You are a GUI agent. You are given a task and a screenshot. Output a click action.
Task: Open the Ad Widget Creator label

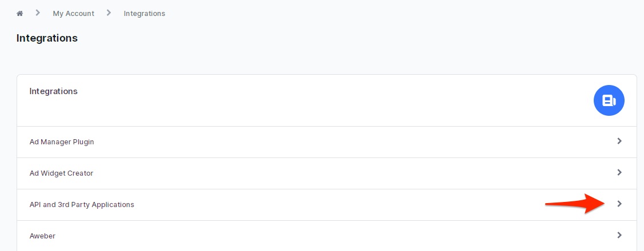point(61,173)
